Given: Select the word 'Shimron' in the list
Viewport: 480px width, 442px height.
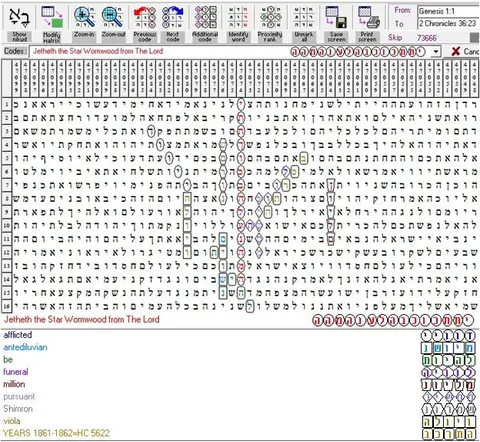Looking at the screenshot, I should 18,409.
